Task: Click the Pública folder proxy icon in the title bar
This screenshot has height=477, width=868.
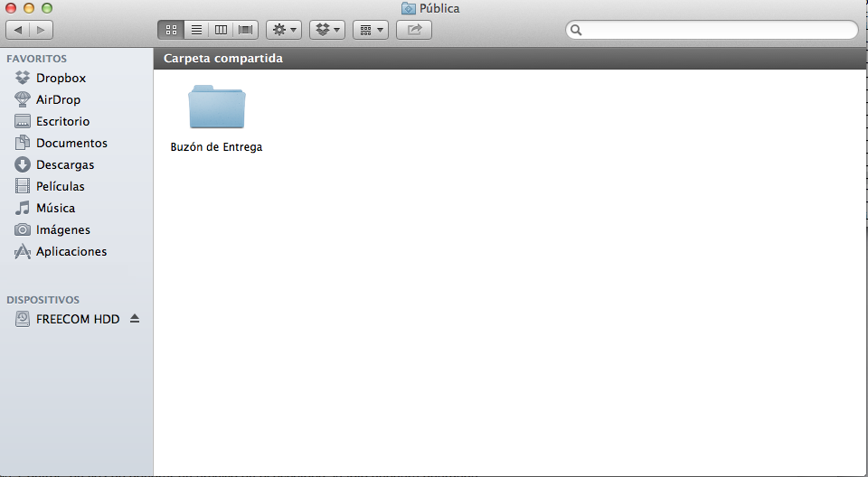Action: (409, 8)
